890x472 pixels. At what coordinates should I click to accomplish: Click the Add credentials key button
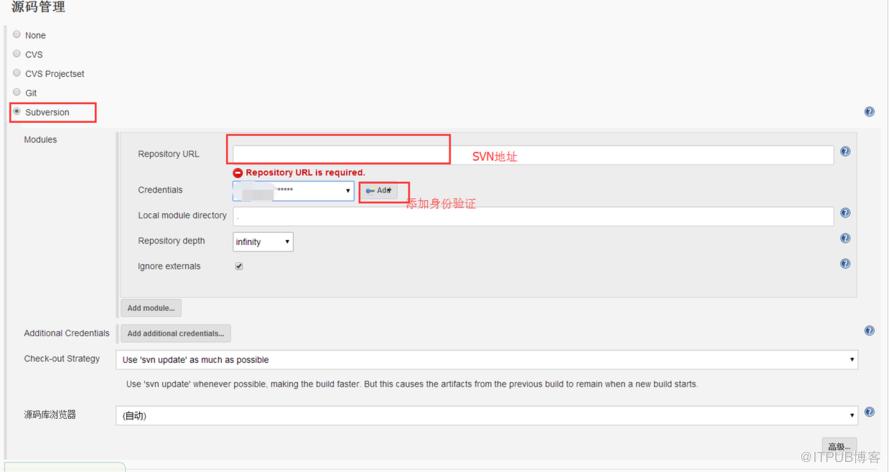[x=379, y=191]
